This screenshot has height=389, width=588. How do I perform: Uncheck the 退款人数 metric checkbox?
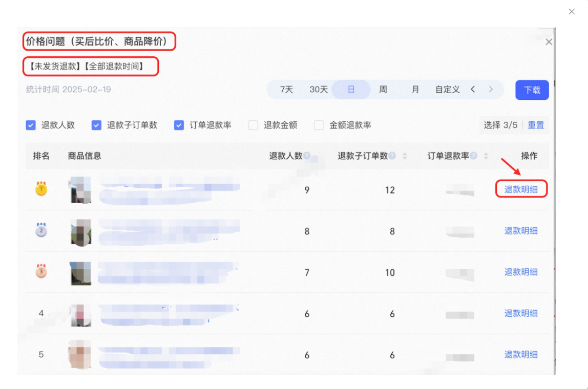click(31, 125)
